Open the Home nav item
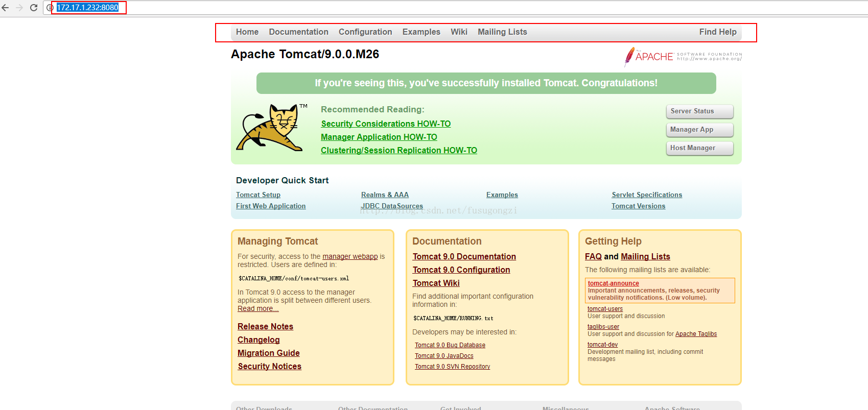The image size is (868, 410). 247,32
